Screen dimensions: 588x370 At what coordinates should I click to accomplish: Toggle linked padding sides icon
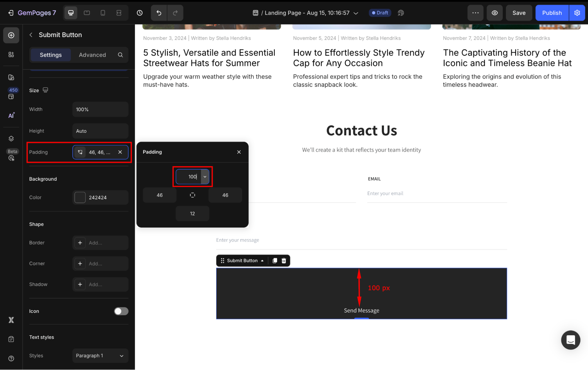click(x=192, y=195)
